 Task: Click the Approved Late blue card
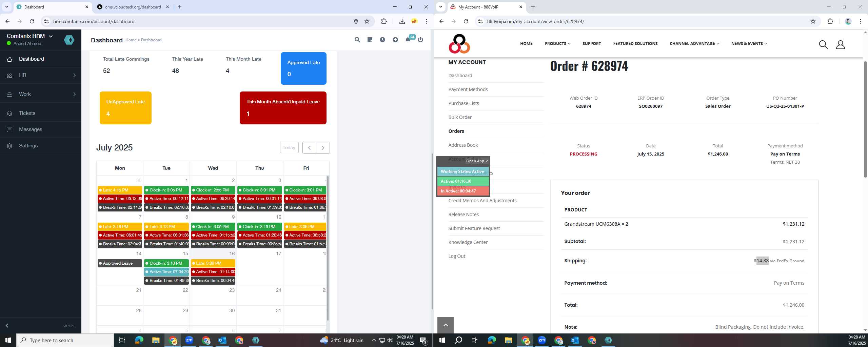coord(303,68)
